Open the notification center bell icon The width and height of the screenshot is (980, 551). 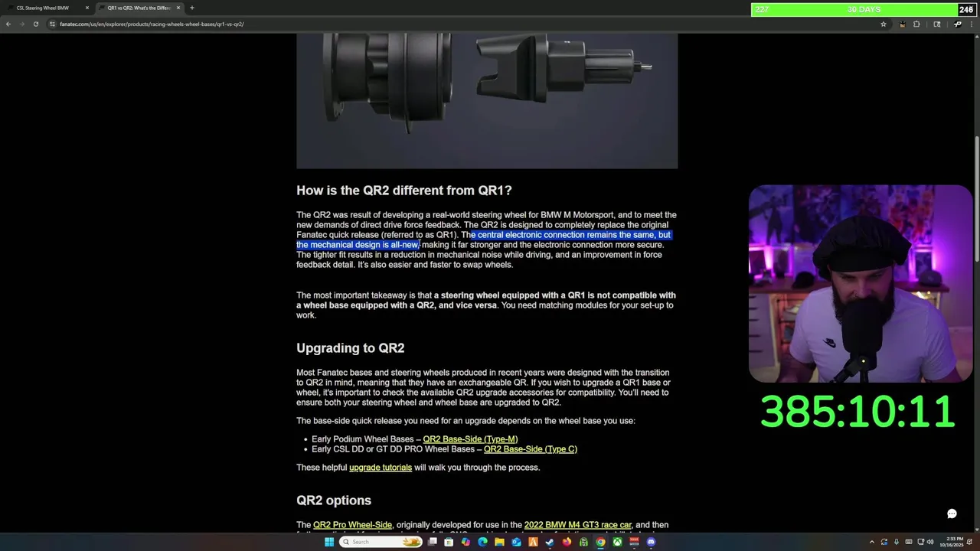coord(969,542)
